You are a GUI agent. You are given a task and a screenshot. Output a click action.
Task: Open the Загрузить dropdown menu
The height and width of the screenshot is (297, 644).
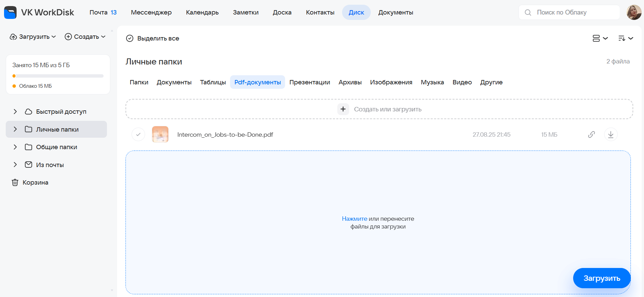[33, 37]
